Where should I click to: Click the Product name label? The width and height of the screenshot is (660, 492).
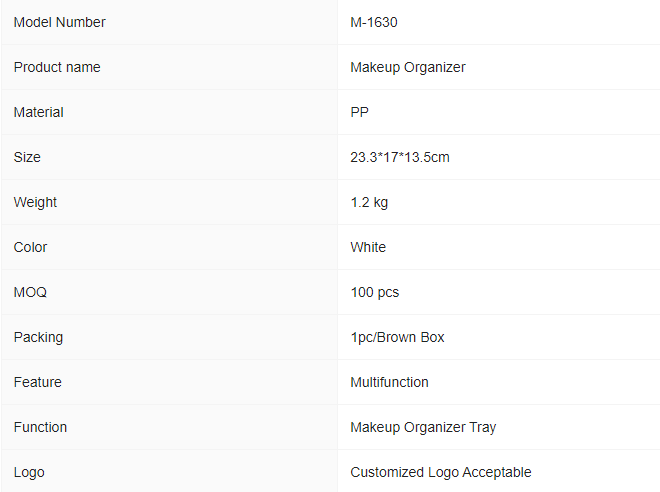(x=57, y=67)
